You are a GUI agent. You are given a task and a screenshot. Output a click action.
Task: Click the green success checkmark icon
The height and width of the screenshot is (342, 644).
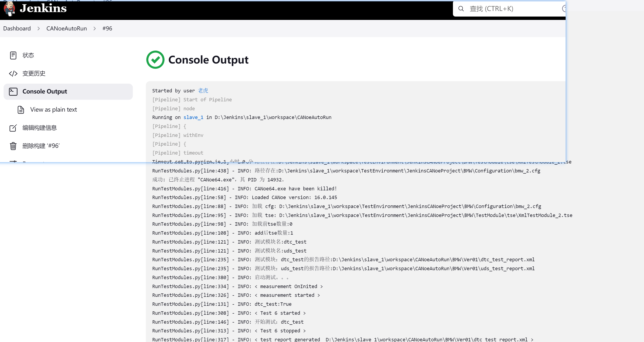(155, 60)
